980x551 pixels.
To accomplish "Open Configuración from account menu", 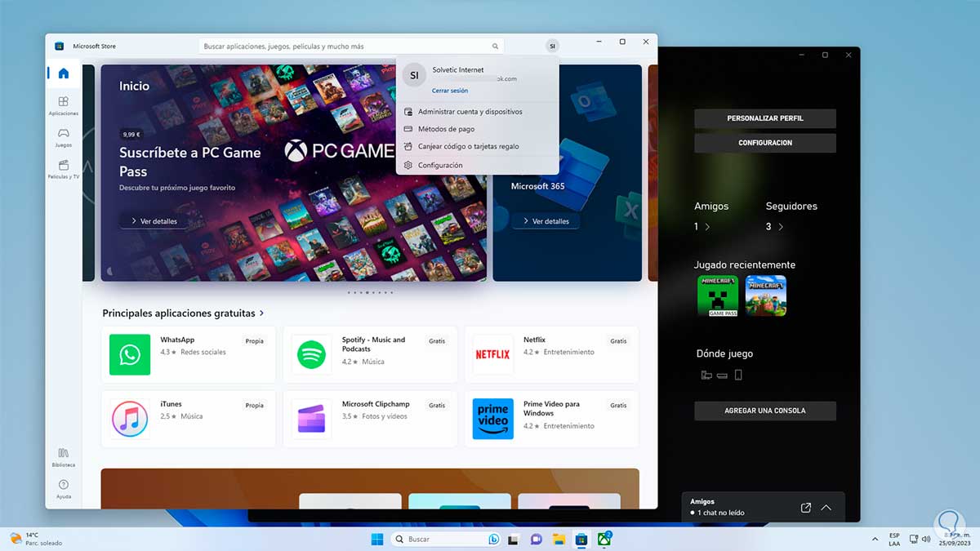I will tap(477, 165).
